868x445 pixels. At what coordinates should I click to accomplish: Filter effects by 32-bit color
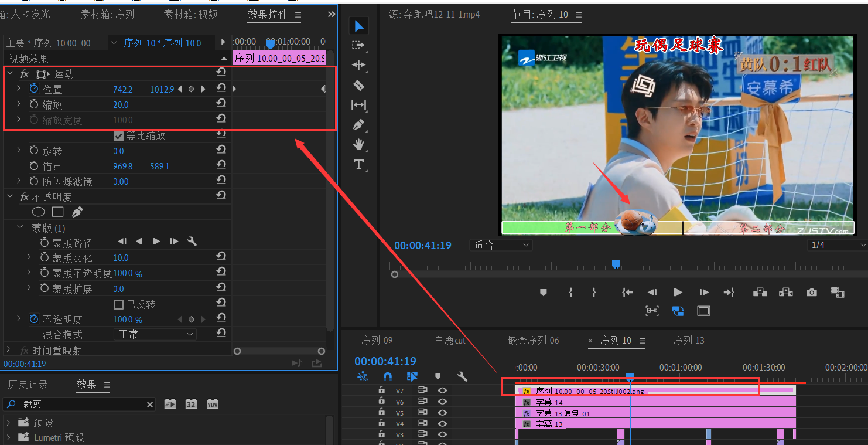coord(191,404)
